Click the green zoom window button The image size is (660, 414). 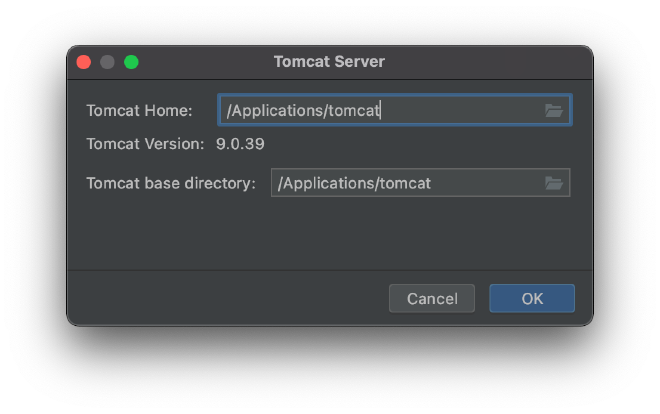(x=131, y=62)
